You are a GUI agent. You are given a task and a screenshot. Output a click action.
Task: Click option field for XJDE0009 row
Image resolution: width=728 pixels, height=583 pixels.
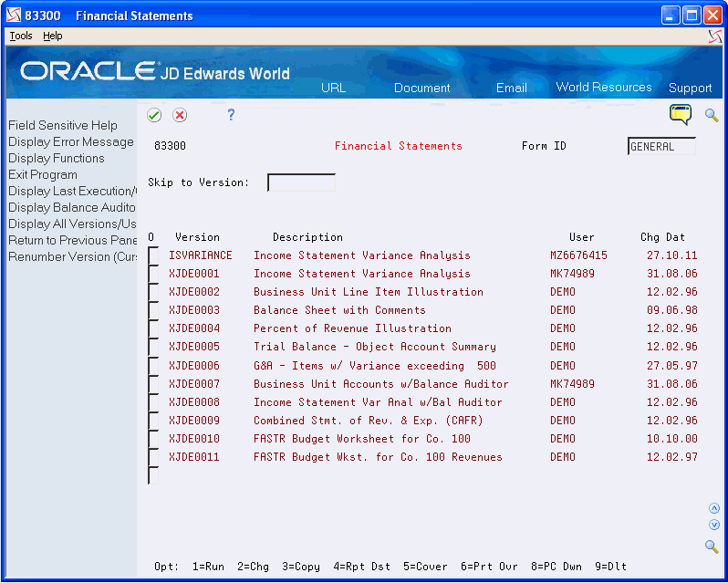tap(153, 421)
